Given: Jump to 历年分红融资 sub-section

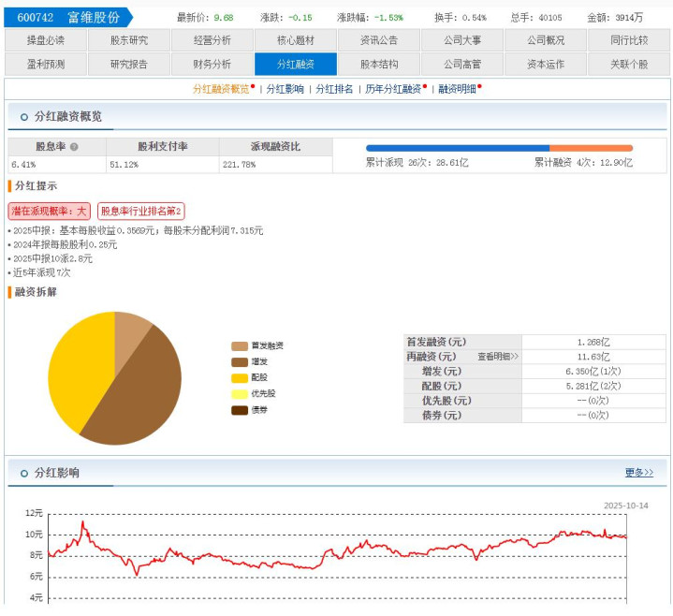Looking at the screenshot, I should pos(393,89).
